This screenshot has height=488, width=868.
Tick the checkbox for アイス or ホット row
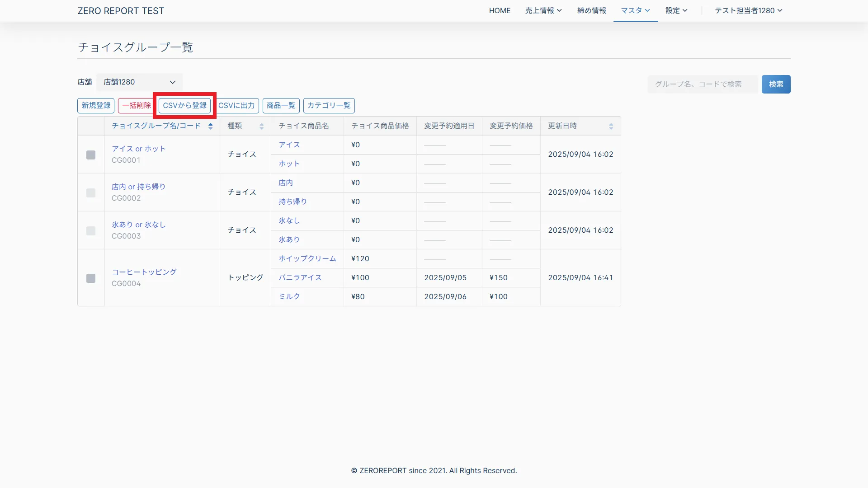click(x=91, y=155)
